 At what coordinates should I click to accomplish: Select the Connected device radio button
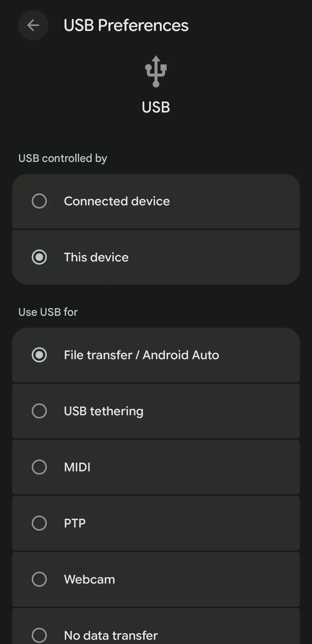click(39, 201)
